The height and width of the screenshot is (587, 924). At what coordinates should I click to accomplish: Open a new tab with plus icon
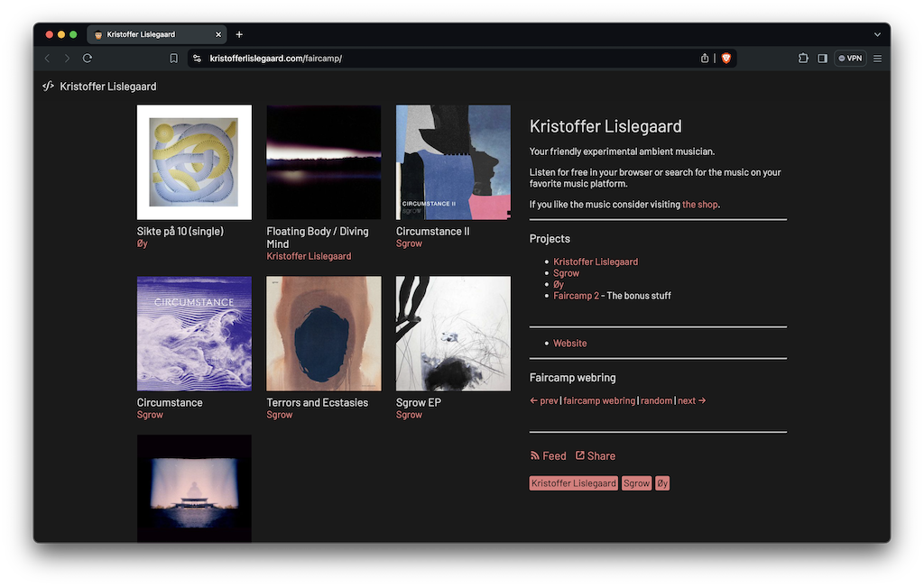(239, 34)
